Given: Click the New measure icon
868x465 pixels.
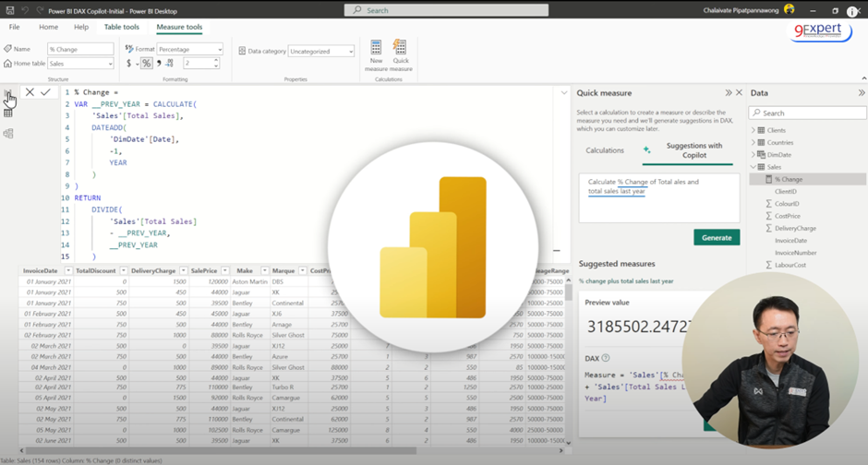Looking at the screenshot, I should click(376, 48).
